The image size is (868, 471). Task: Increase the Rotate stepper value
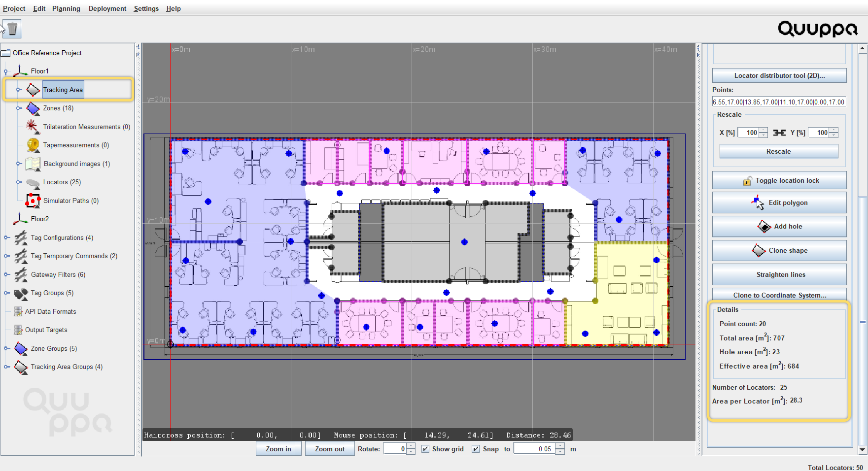coord(411,446)
